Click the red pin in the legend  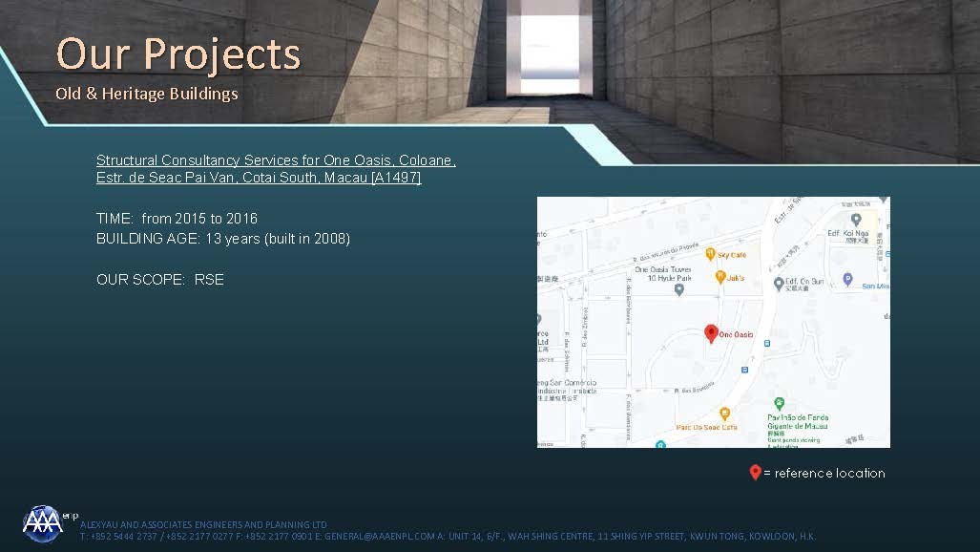(x=755, y=472)
